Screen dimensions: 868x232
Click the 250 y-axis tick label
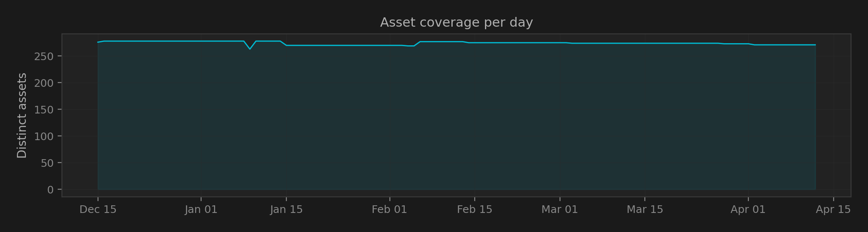click(x=44, y=56)
